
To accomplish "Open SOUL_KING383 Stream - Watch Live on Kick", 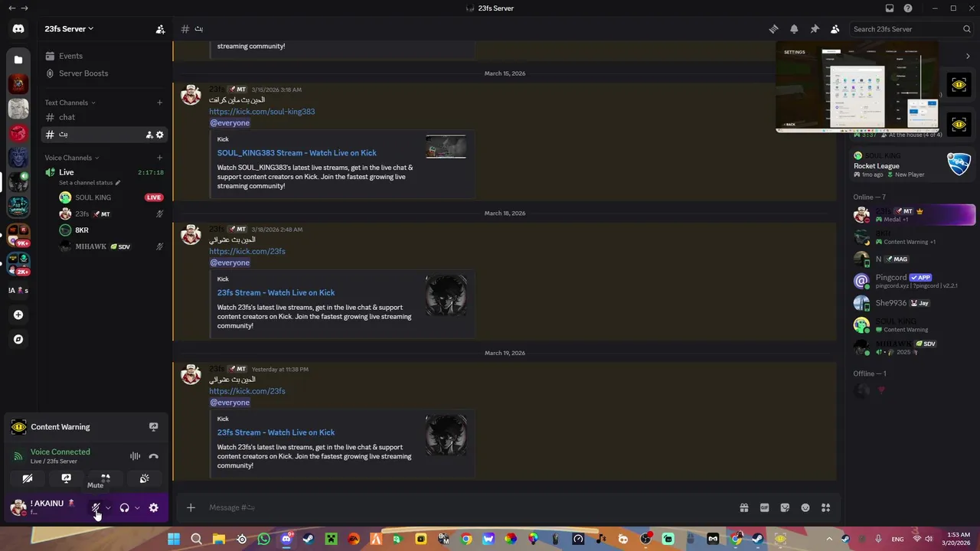I will pyautogui.click(x=296, y=153).
